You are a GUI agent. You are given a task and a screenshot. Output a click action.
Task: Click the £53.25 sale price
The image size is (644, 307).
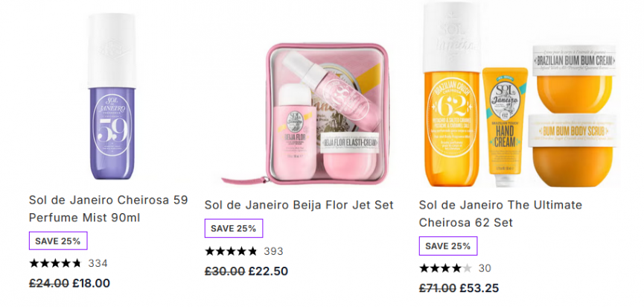[479, 289]
